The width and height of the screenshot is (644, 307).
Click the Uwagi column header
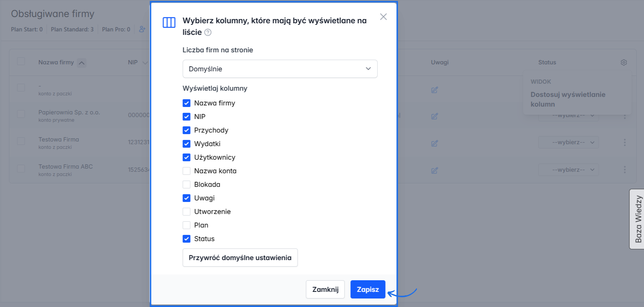click(x=439, y=62)
